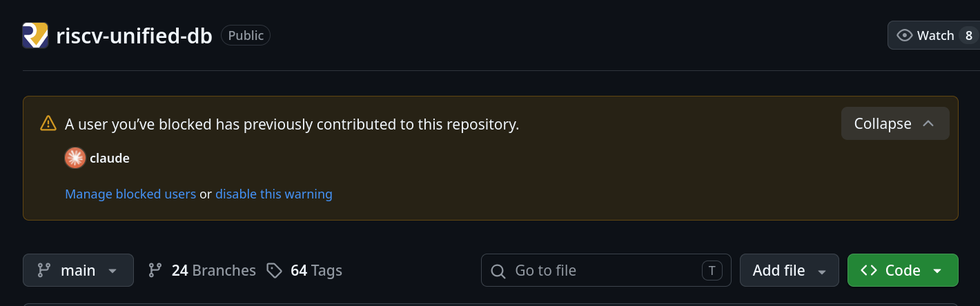
Task: Collapse the blocked user warning banner
Action: (895, 123)
